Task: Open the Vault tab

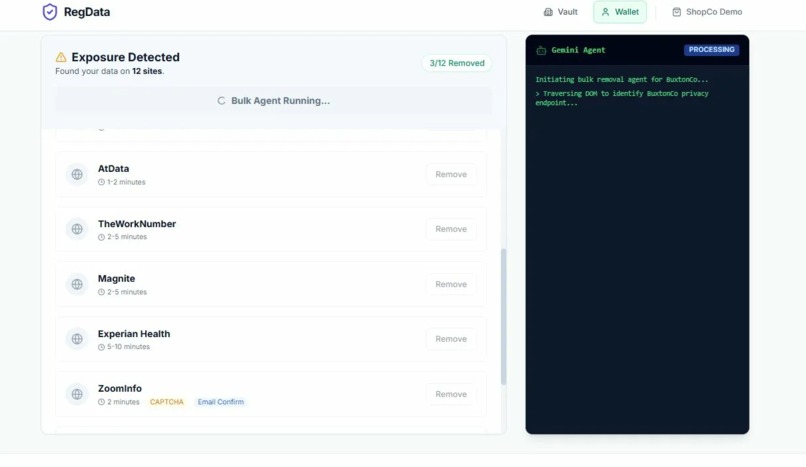Action: (x=560, y=12)
